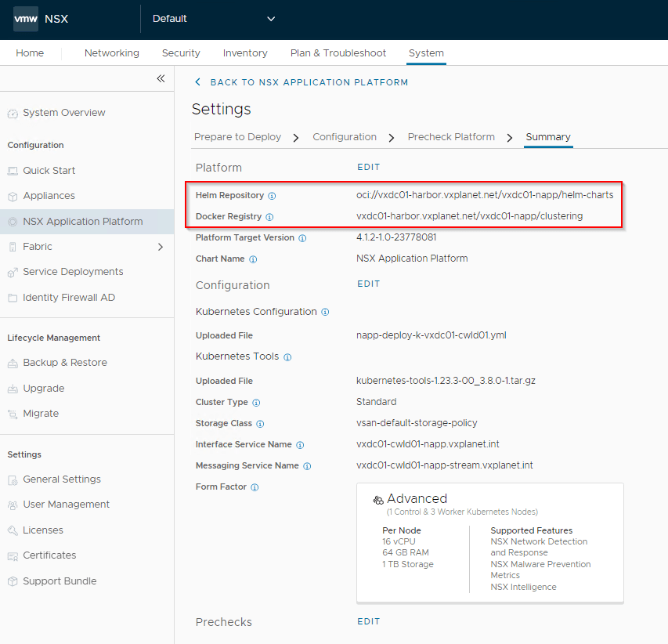Open Licenses in sidebar
The width and height of the screenshot is (668, 644).
point(43,530)
